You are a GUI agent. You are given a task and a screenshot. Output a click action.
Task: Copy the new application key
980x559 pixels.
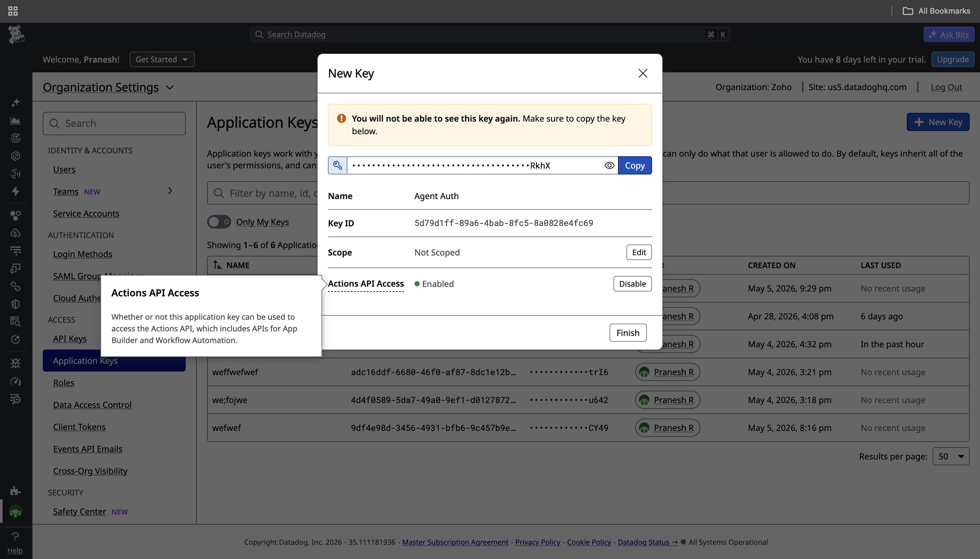[635, 165]
